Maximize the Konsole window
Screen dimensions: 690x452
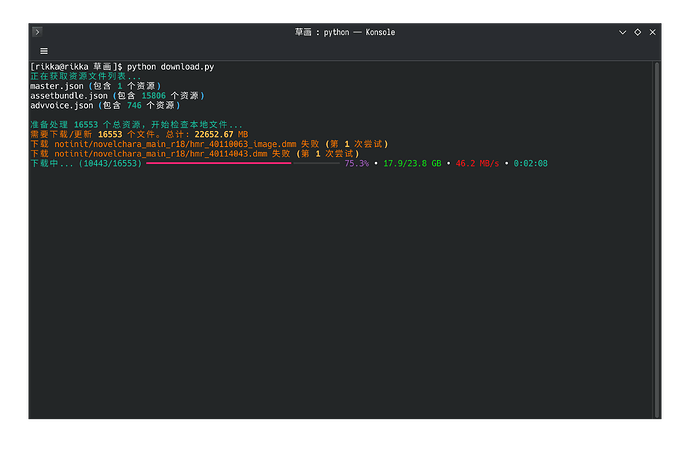click(638, 32)
